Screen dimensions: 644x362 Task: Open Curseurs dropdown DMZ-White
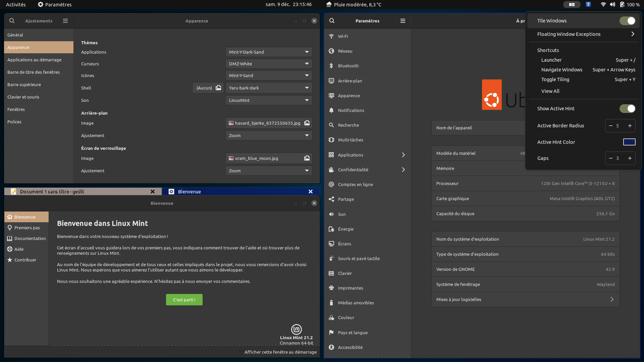(x=269, y=64)
